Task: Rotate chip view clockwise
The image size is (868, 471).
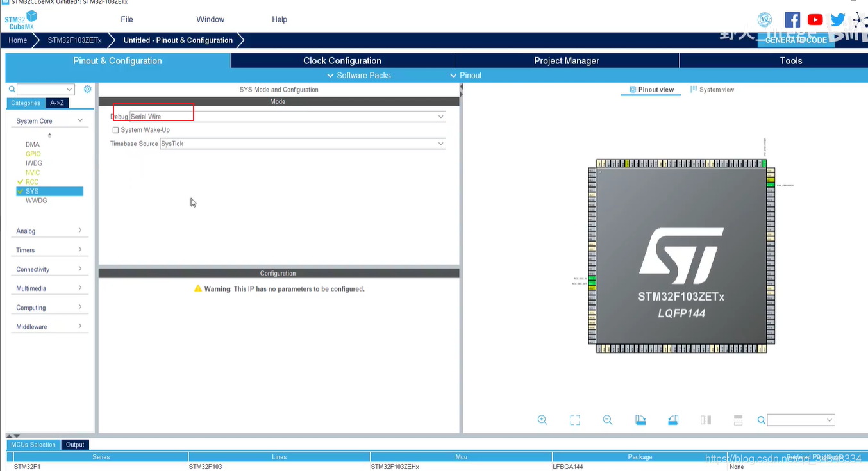Action: [x=640, y=420]
